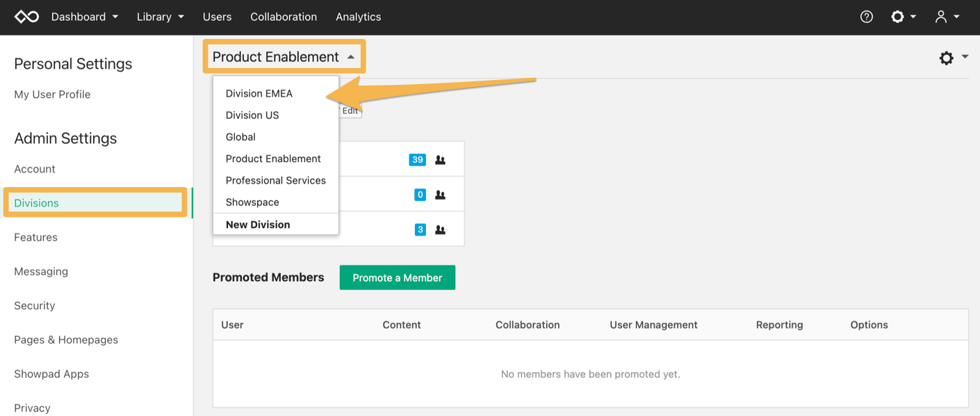
Task: Click the members icon beside count 0
Action: [x=440, y=195]
